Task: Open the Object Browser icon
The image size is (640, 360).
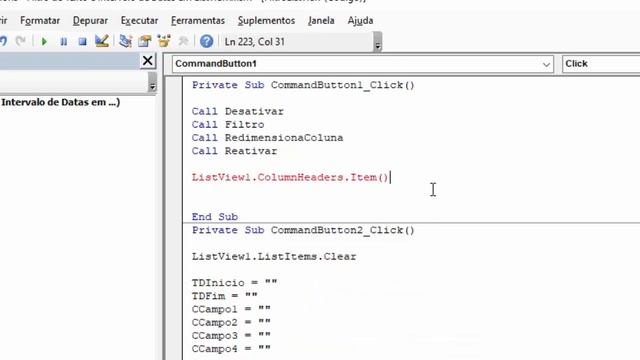Action: pyautogui.click(x=164, y=41)
